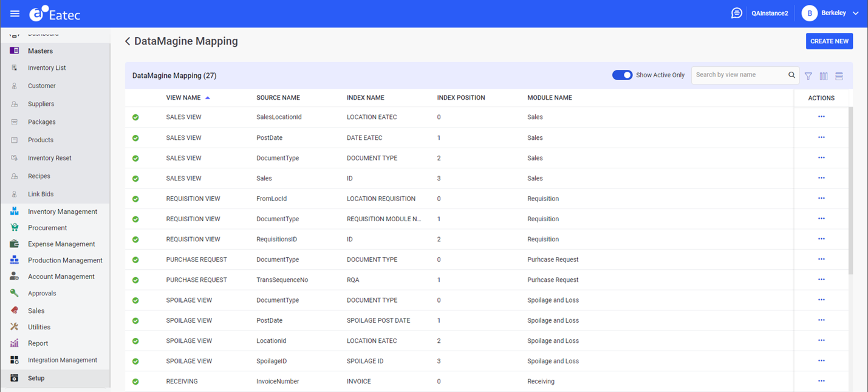Open the column chooser icon
Screen dimensions: 868x392
point(824,76)
